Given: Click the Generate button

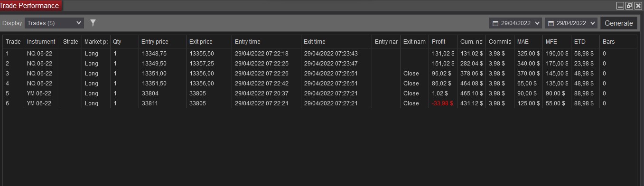Looking at the screenshot, I should (618, 23).
